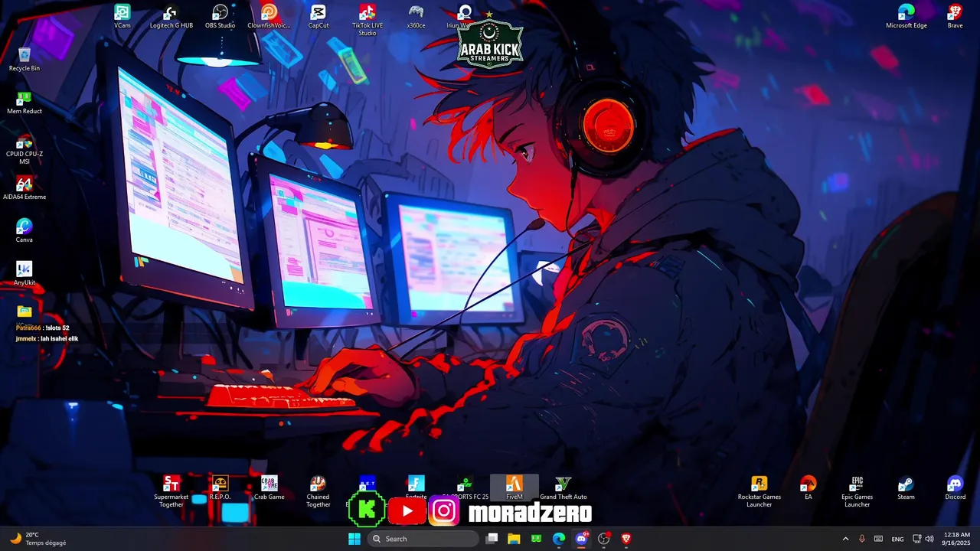This screenshot has height=551, width=980.
Task: Click the taskbar Search box
Action: point(423,539)
